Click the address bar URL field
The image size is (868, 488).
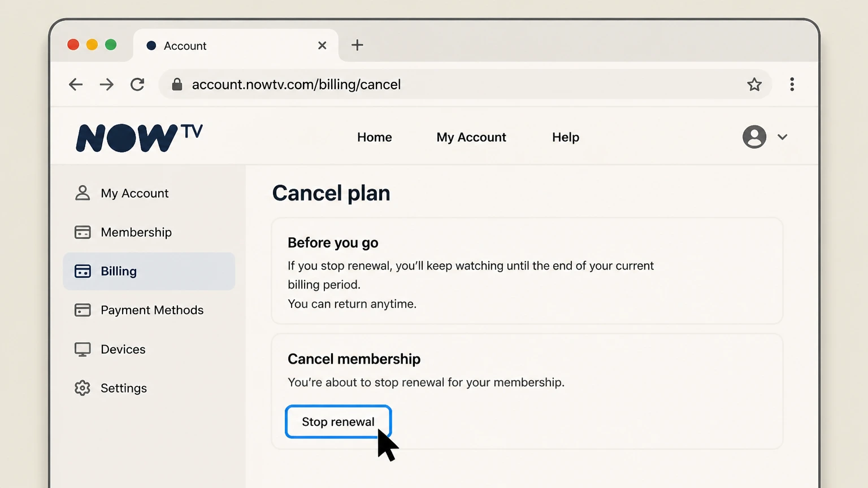465,85
